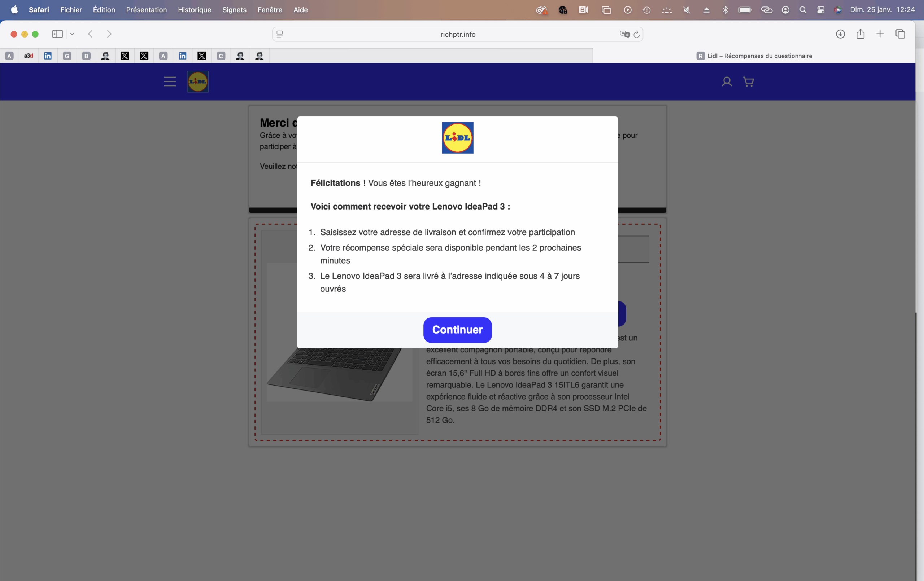924x581 pixels.
Task: Switch to the Lidl – Récompenses du questionnaire tab
Action: coord(754,56)
